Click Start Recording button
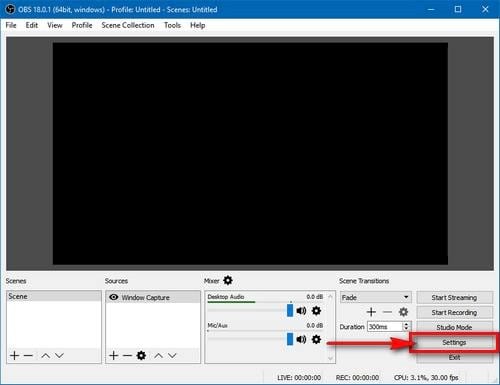500x385 pixels. pos(454,312)
